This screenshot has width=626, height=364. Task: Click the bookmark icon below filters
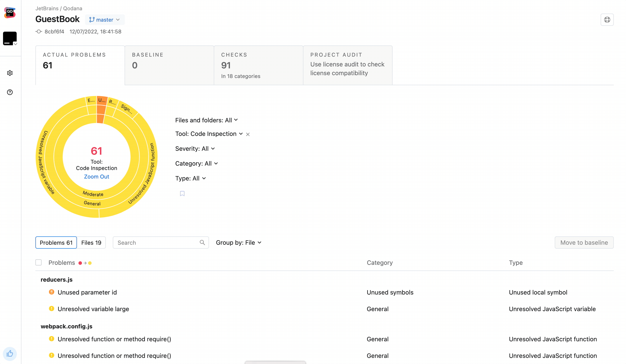tap(182, 194)
